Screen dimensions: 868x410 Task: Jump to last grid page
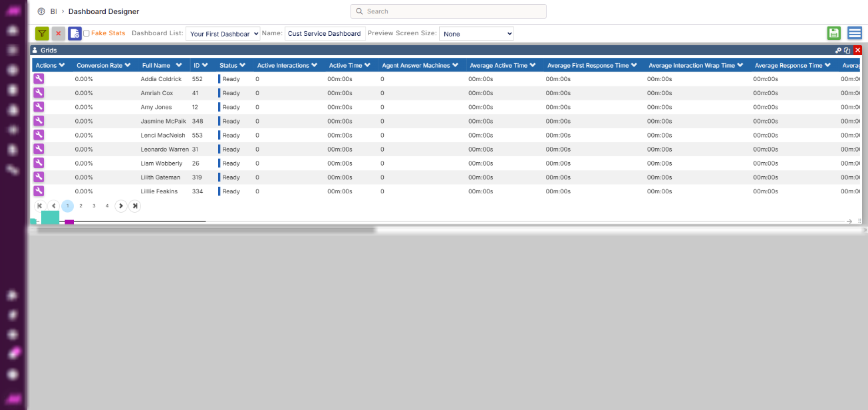coord(135,206)
